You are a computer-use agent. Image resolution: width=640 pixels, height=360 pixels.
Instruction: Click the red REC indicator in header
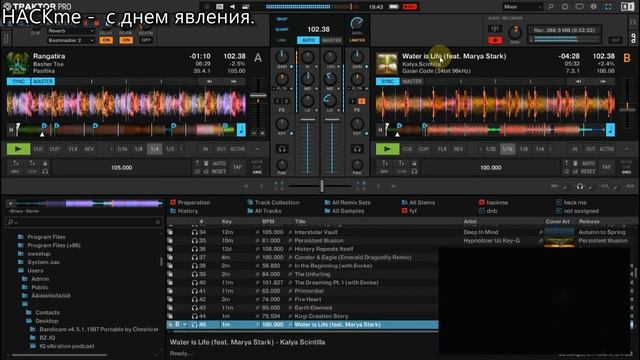(x=410, y=7)
